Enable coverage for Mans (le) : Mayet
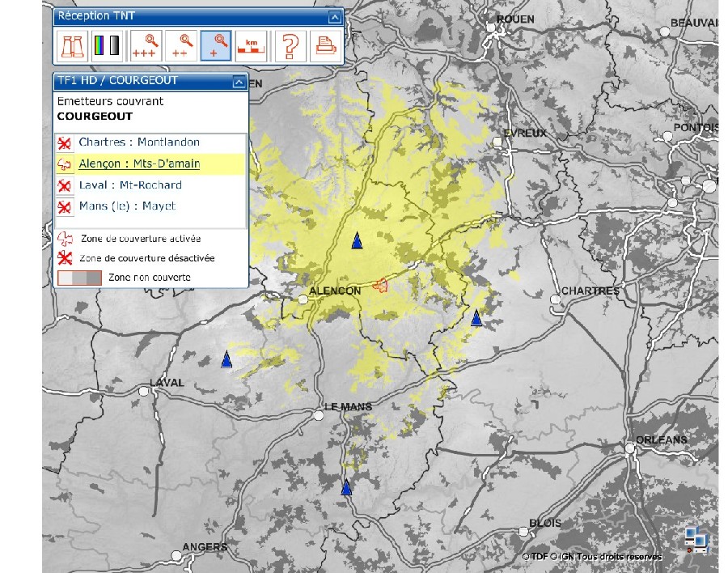The width and height of the screenshot is (728, 573). (65, 207)
